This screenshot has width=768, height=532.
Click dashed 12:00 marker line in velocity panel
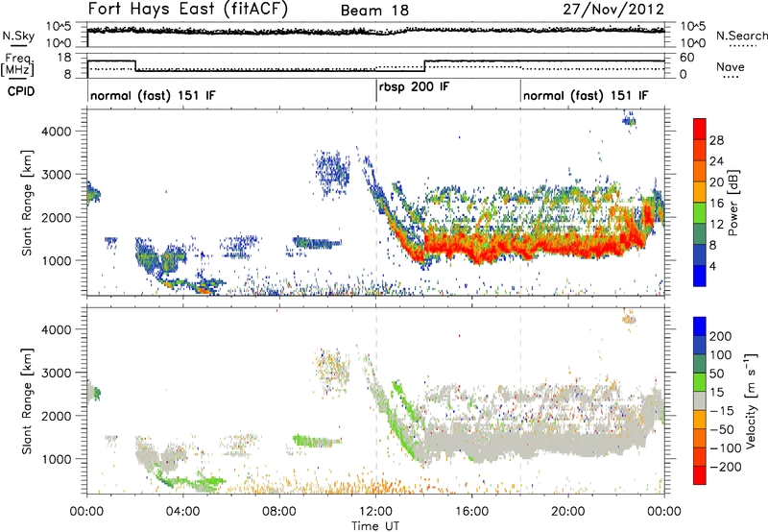(x=376, y=400)
